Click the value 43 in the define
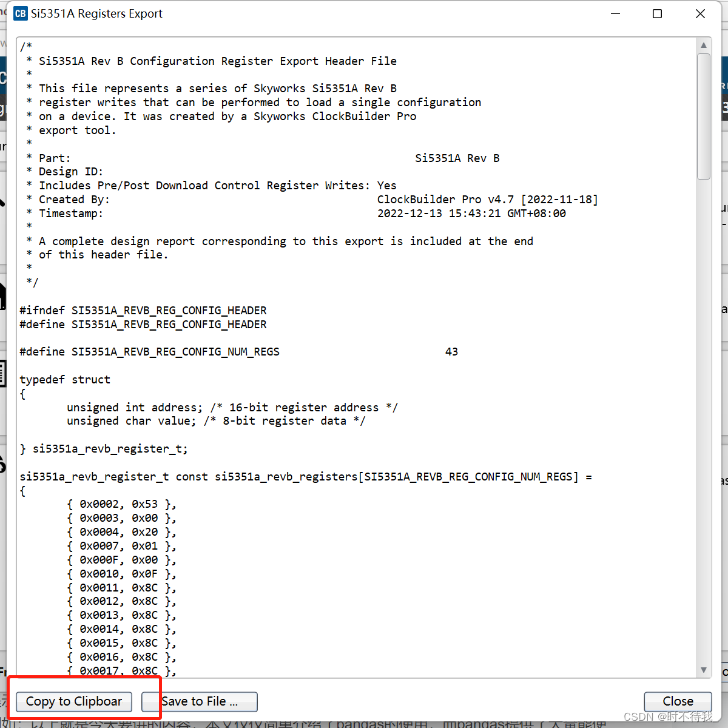 click(452, 352)
